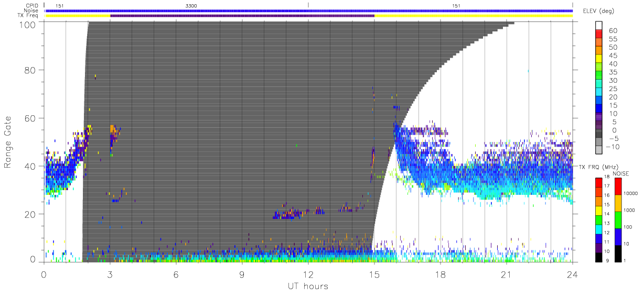Pick the red swatch in the ELEV color bar

pos(598,35)
